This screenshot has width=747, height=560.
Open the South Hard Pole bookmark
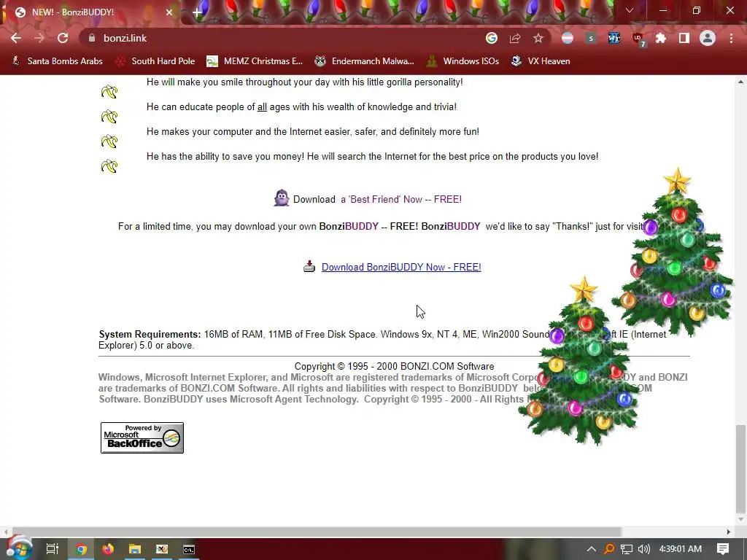[155, 61]
